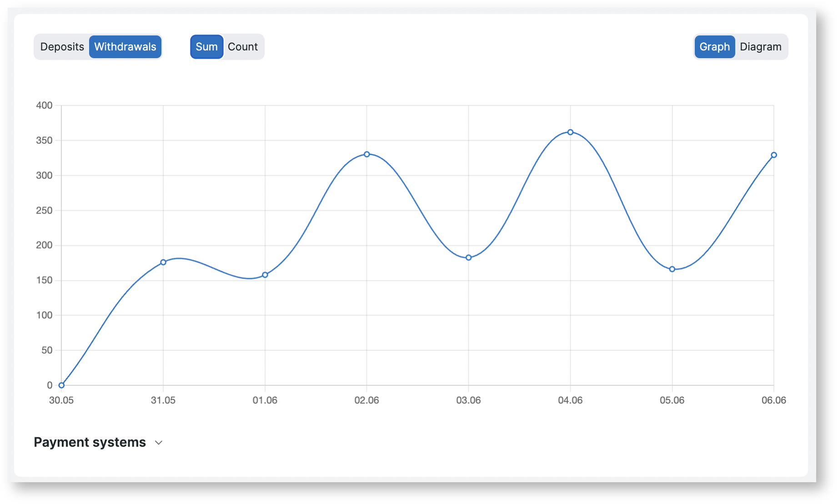Switch metric to Count
Screen dimensions: 838x504
243,47
